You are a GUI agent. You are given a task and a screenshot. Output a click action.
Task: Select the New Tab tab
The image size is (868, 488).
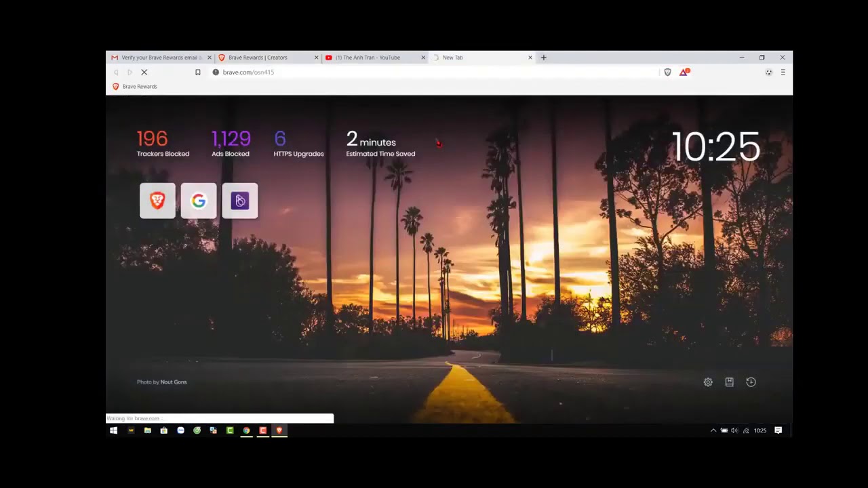coord(481,58)
